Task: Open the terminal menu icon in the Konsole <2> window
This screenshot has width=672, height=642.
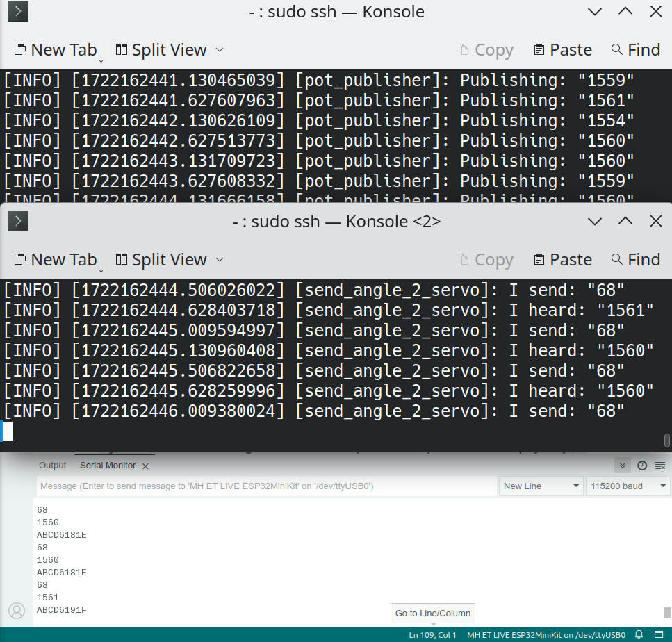Action: coord(18,221)
